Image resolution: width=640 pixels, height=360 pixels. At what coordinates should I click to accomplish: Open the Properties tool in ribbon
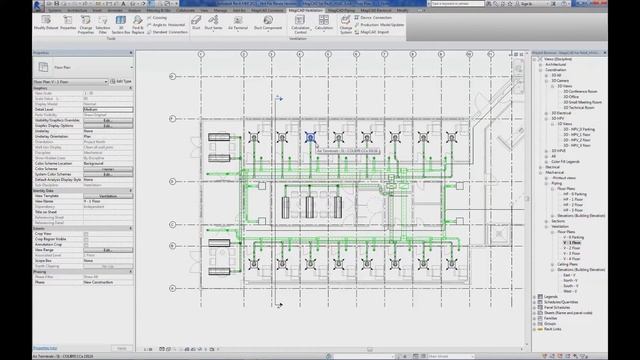click(68, 23)
